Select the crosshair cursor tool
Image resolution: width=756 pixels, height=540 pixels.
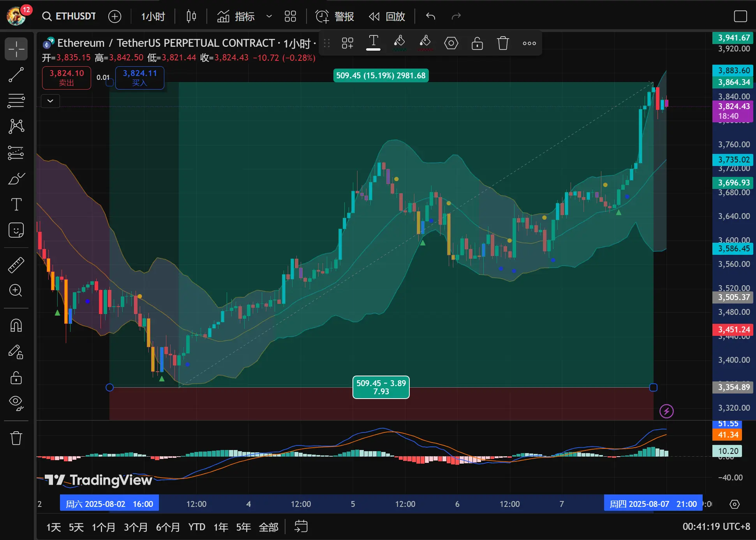(16, 49)
